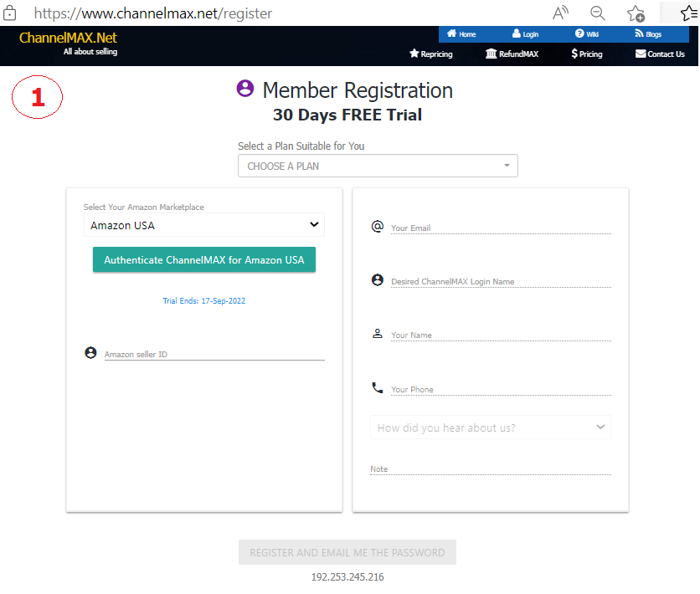Screen dimensions: 700x594
Task: Click Authenticate ChannelMAX for Amazon USA button
Action: pyautogui.click(x=203, y=260)
